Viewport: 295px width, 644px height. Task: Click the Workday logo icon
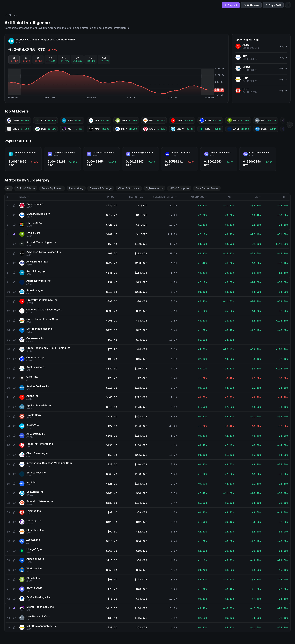[x=22, y=570]
